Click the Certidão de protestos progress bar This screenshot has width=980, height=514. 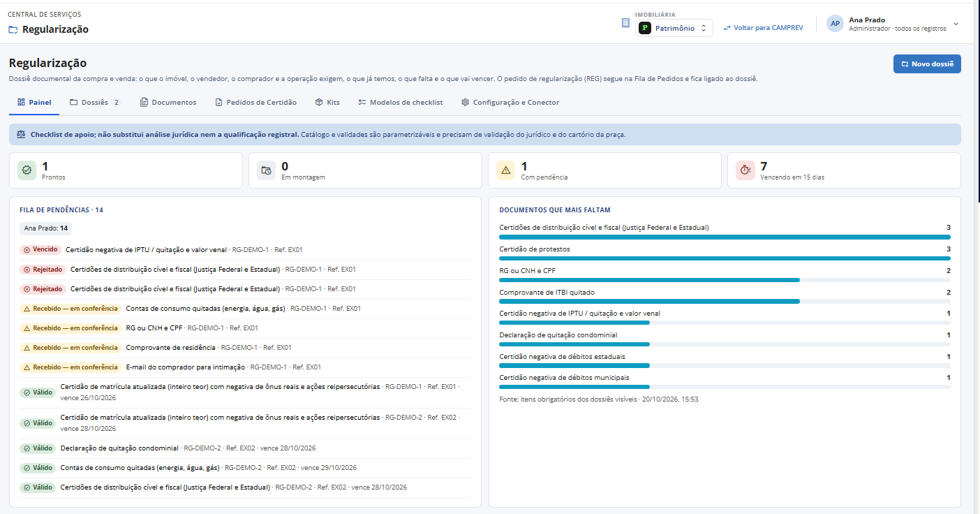pyautogui.click(x=725, y=258)
